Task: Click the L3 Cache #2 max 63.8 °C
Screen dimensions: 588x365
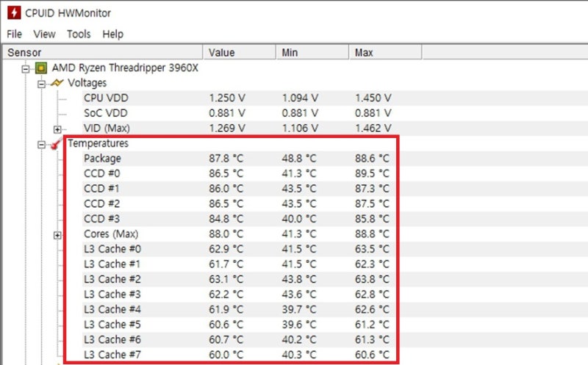Action: click(373, 279)
